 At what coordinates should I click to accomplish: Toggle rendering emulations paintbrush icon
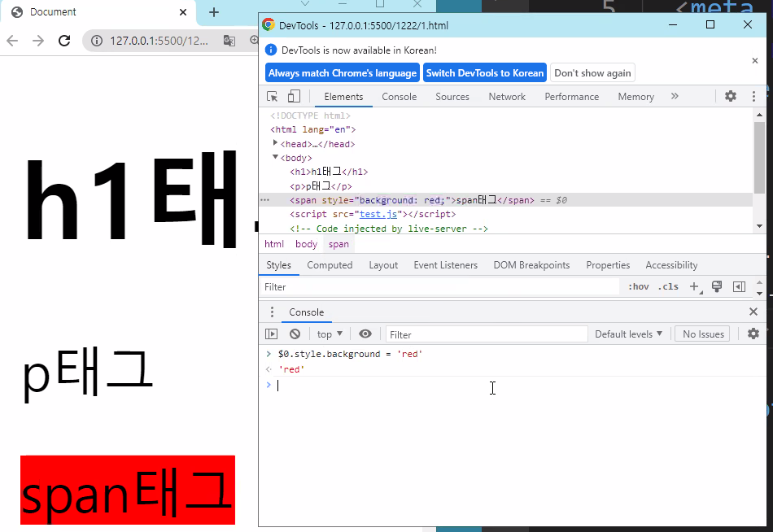717,286
